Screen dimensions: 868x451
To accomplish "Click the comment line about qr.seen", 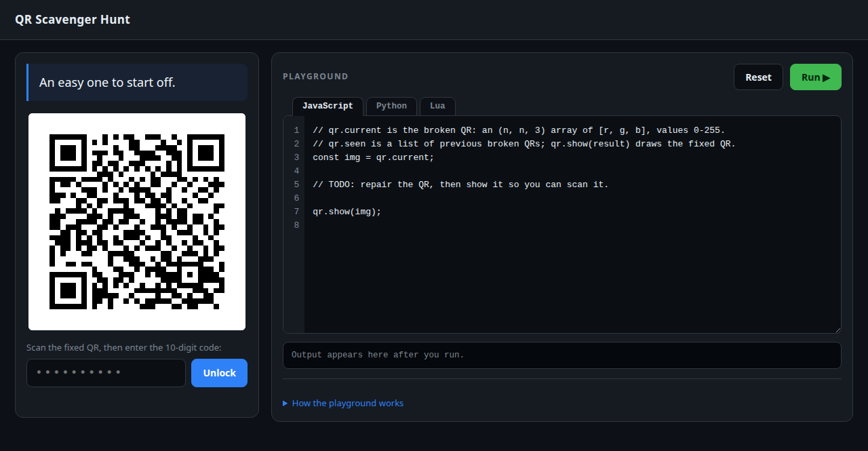I will 524,144.
